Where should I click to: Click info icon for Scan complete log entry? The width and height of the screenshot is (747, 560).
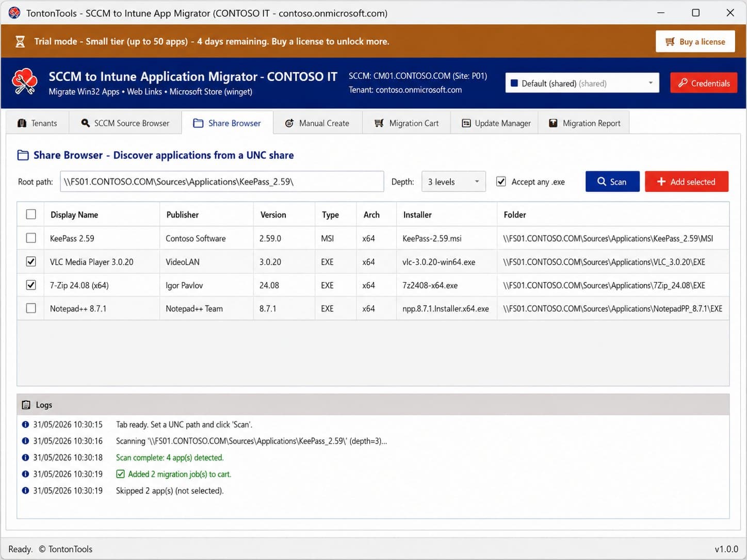point(25,457)
